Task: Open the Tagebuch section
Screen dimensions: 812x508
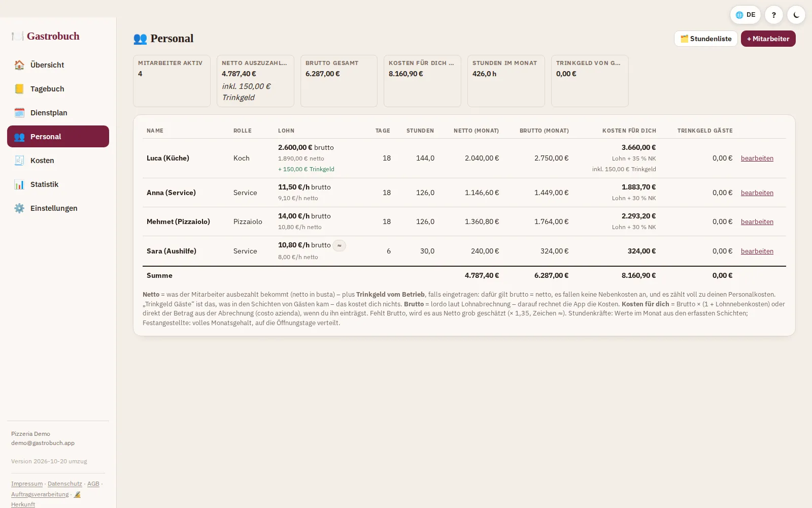Action: pyautogui.click(x=58, y=89)
